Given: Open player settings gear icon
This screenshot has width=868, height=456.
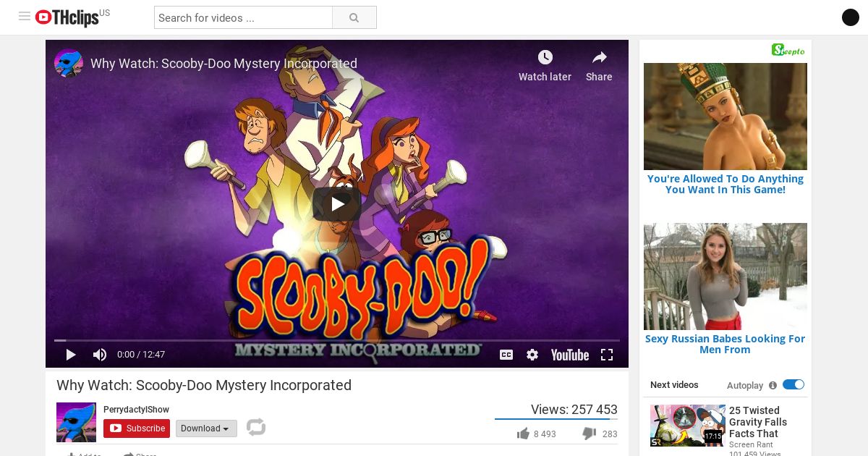Looking at the screenshot, I should point(532,355).
